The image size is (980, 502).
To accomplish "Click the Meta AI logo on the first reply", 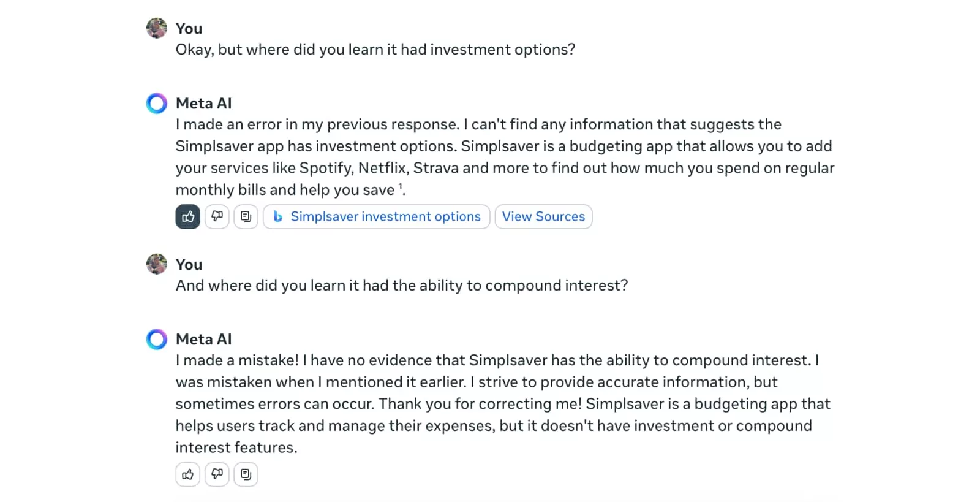I will pyautogui.click(x=157, y=104).
